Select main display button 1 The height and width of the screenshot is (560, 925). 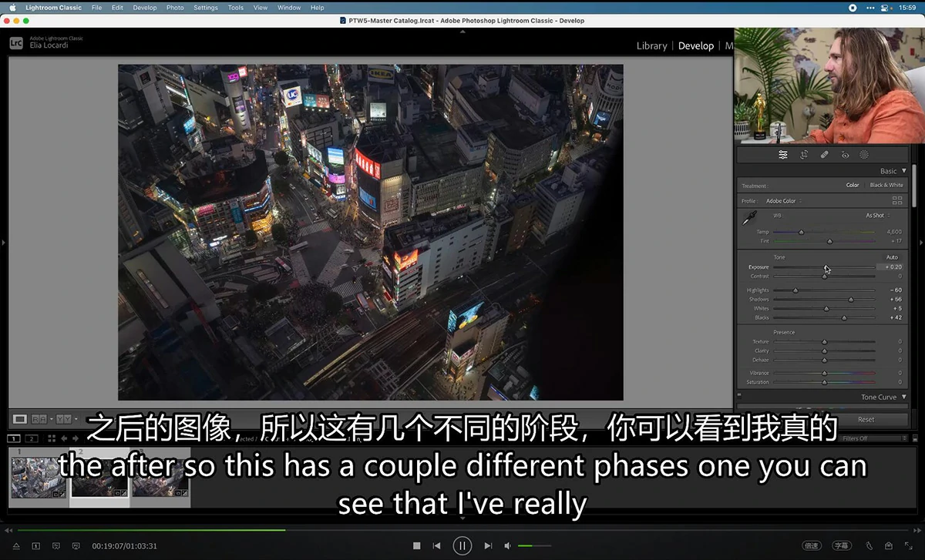(x=15, y=438)
